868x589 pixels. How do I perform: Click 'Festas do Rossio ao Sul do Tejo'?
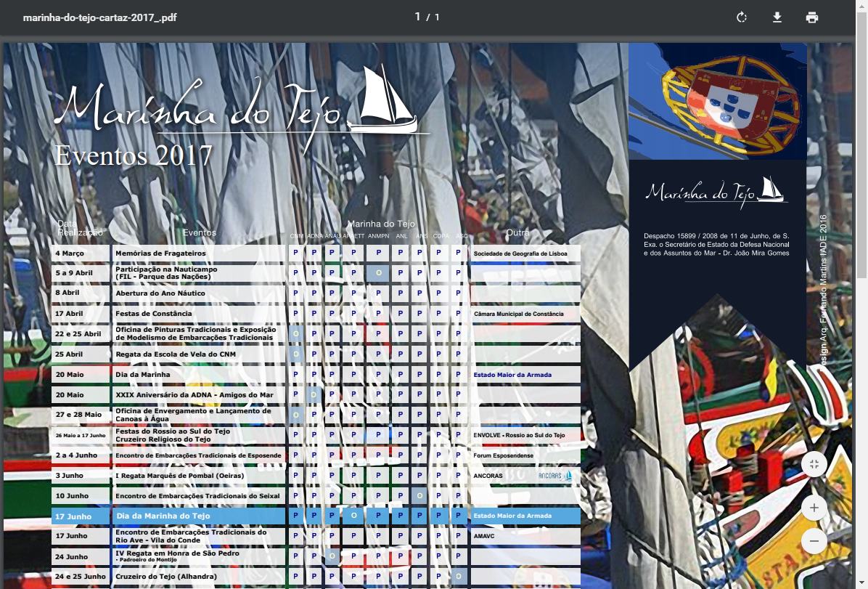173,431
